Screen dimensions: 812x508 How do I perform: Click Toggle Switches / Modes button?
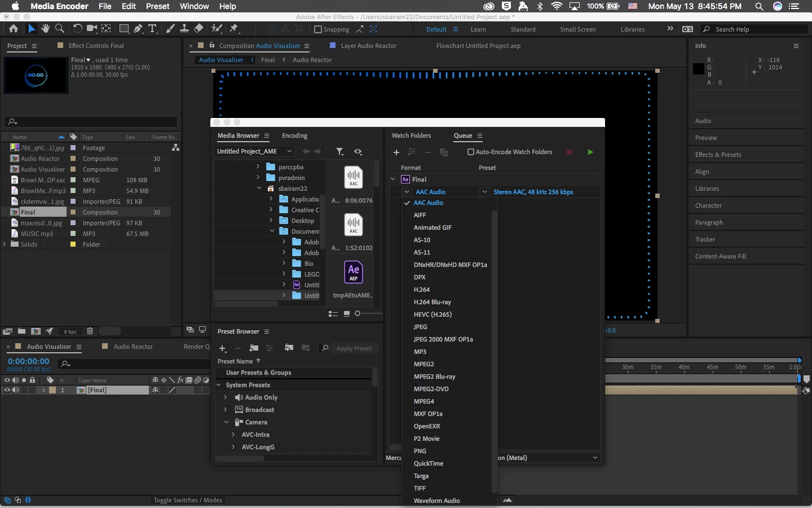pyautogui.click(x=188, y=500)
